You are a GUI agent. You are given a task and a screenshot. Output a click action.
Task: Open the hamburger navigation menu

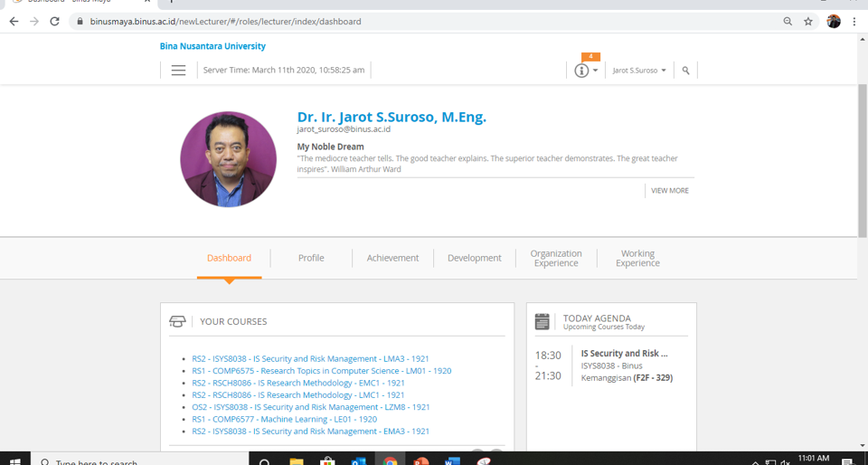pyautogui.click(x=178, y=71)
